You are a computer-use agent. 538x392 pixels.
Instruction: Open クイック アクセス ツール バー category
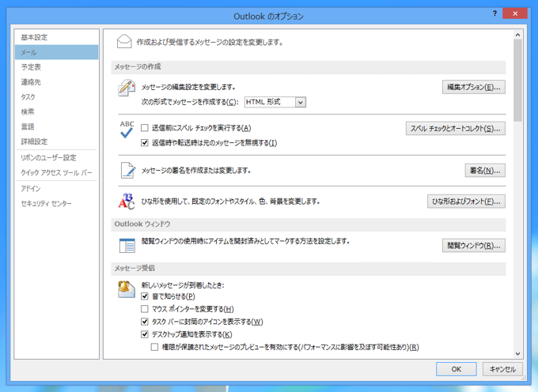(x=57, y=173)
